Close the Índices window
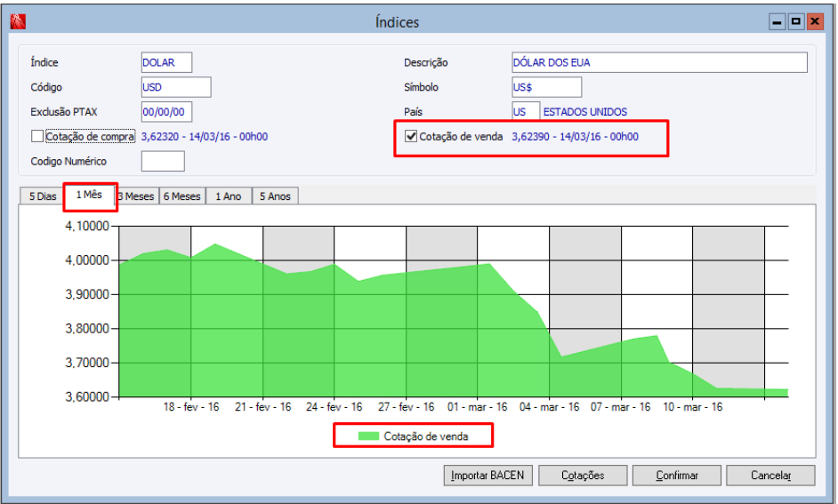The width and height of the screenshot is (838, 504). 815,22
